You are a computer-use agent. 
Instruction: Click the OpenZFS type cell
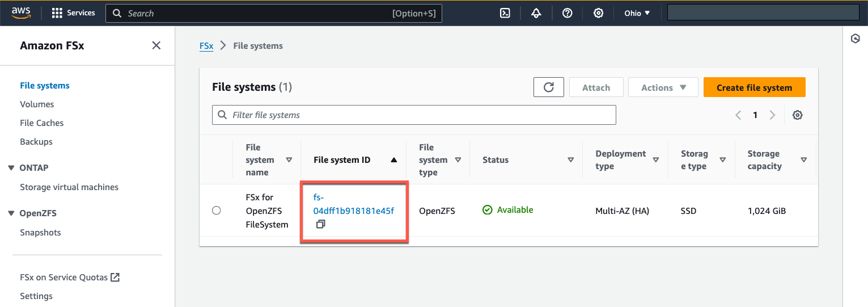[437, 211]
